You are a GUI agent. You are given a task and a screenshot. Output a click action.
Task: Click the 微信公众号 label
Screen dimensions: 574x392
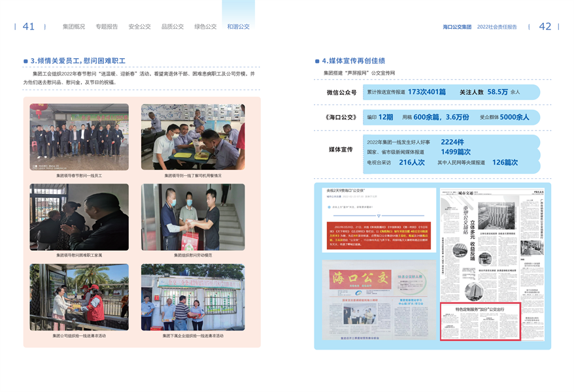pos(341,93)
